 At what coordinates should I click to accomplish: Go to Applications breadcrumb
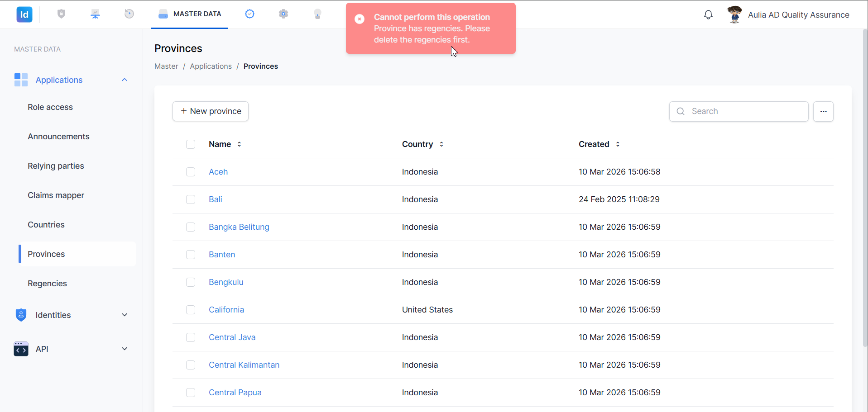211,66
